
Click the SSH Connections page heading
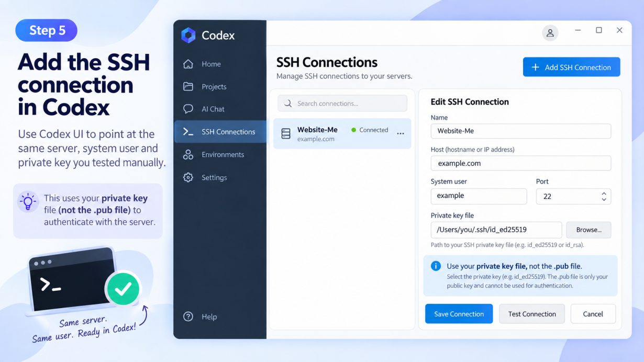tap(327, 62)
